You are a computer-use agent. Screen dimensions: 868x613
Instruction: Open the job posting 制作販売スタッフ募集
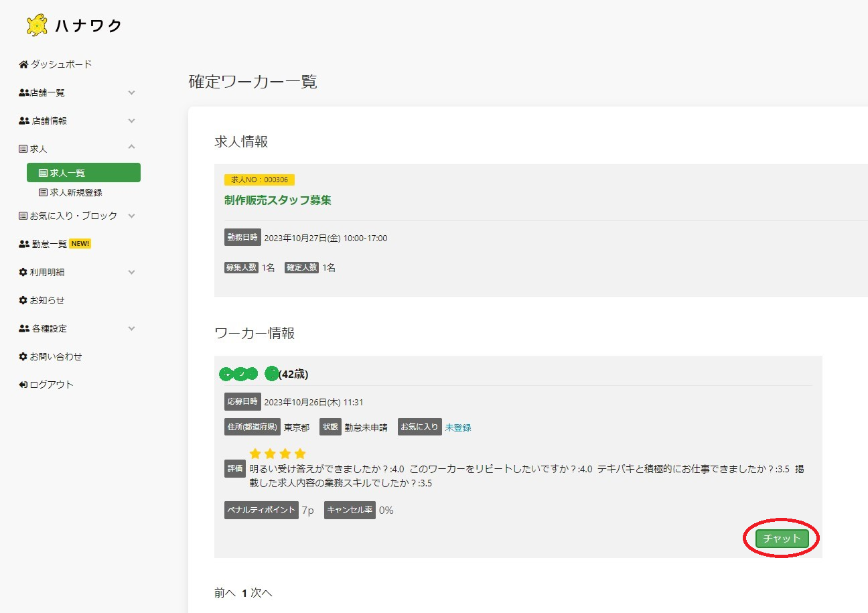coord(279,200)
